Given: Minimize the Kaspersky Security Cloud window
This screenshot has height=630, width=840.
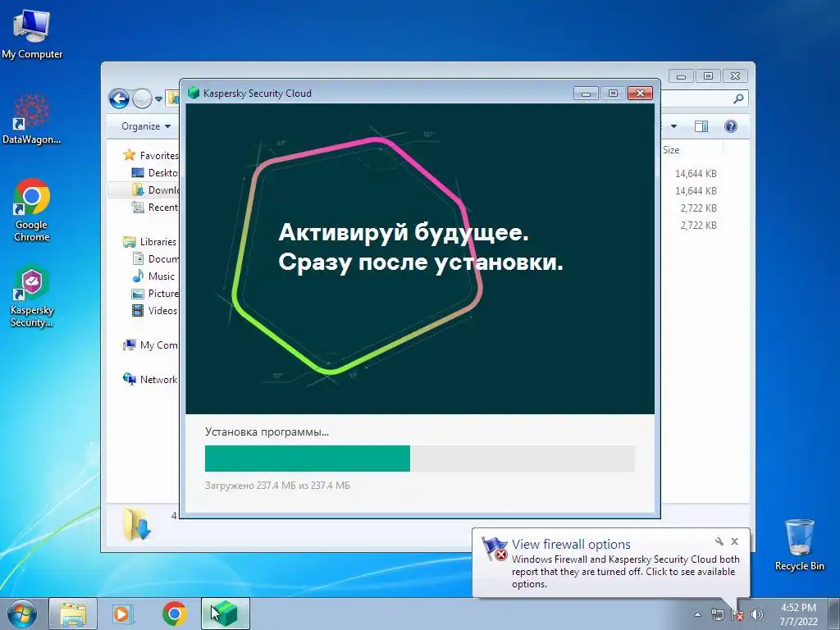Looking at the screenshot, I should (x=586, y=94).
